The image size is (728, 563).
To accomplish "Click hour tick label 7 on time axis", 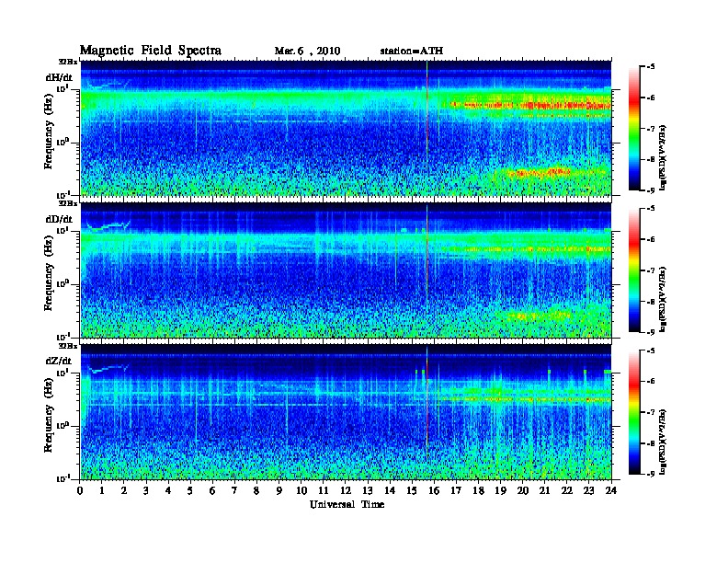I will click(235, 490).
